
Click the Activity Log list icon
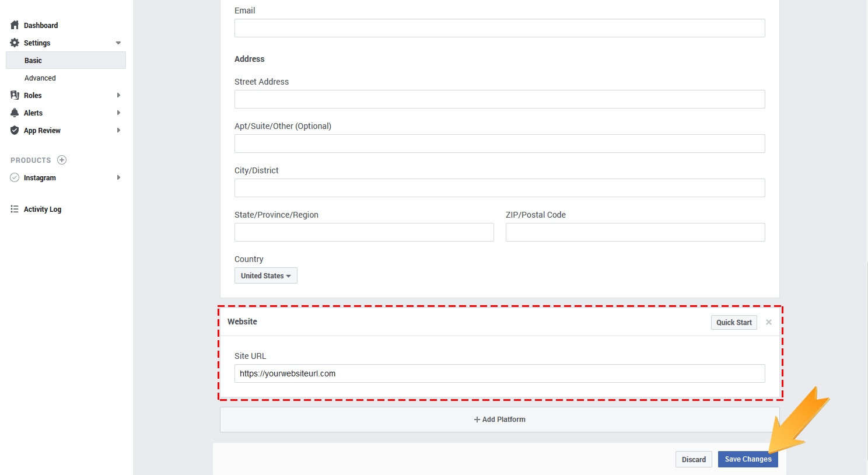(15, 209)
